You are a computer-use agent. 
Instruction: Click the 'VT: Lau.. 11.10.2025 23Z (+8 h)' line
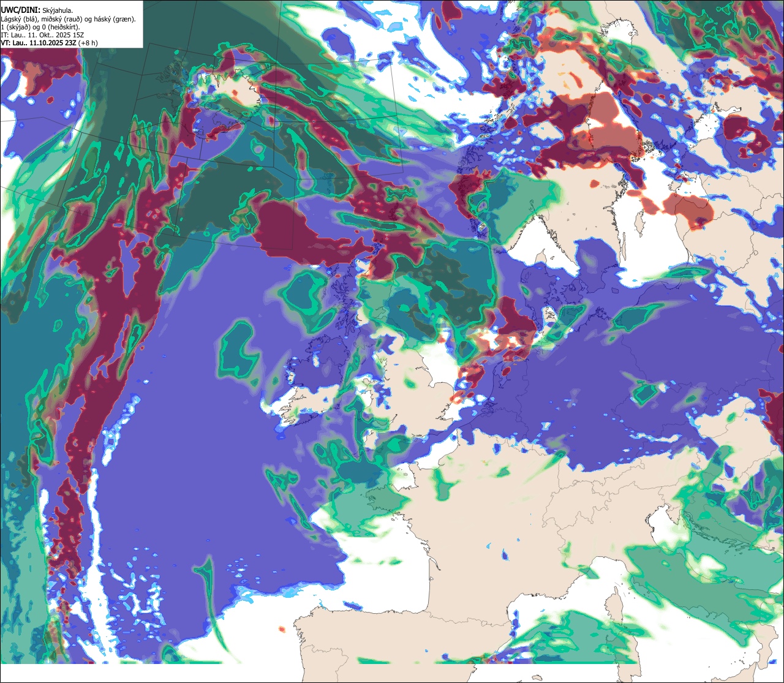(x=50, y=43)
